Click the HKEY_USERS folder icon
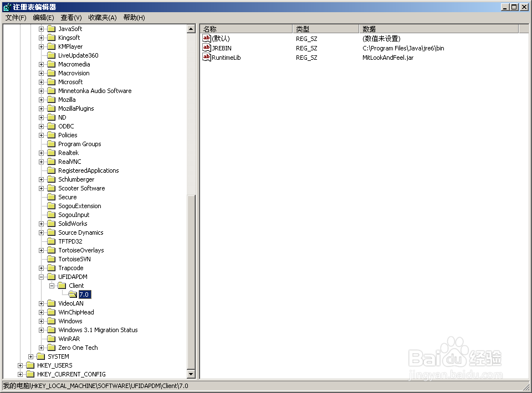This screenshot has height=393, width=532. (30, 365)
